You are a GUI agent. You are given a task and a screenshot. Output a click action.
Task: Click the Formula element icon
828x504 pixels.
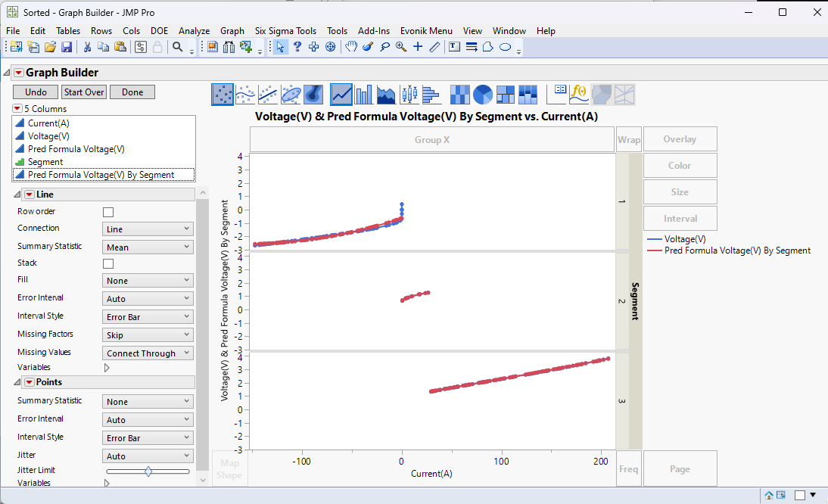point(579,95)
